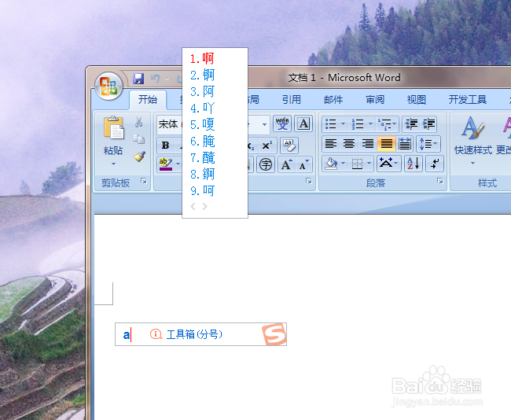
Task: Decrease paragraph indent
Action: click(411, 124)
